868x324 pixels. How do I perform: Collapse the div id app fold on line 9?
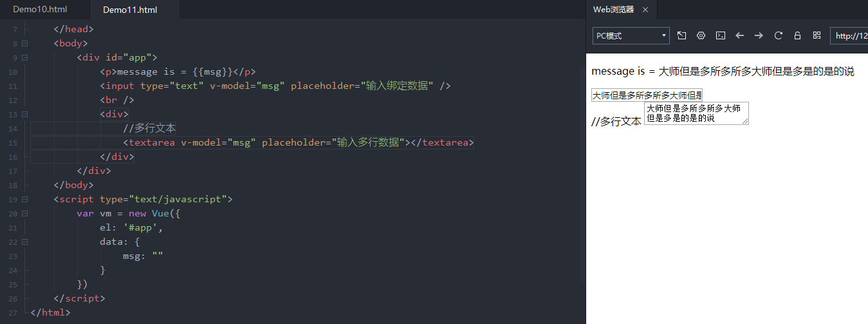[x=25, y=57]
